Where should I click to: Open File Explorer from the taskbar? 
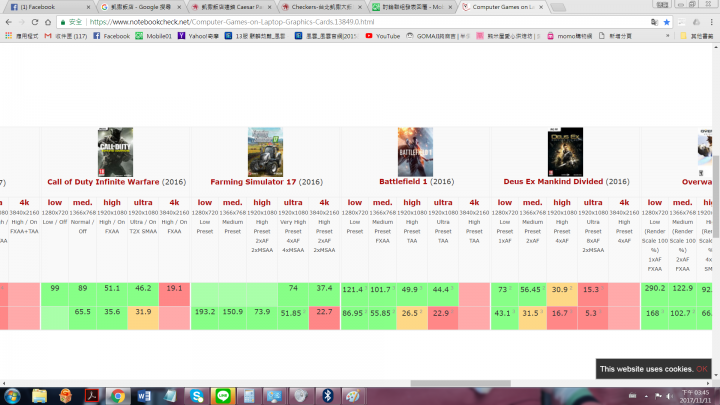tap(39, 396)
